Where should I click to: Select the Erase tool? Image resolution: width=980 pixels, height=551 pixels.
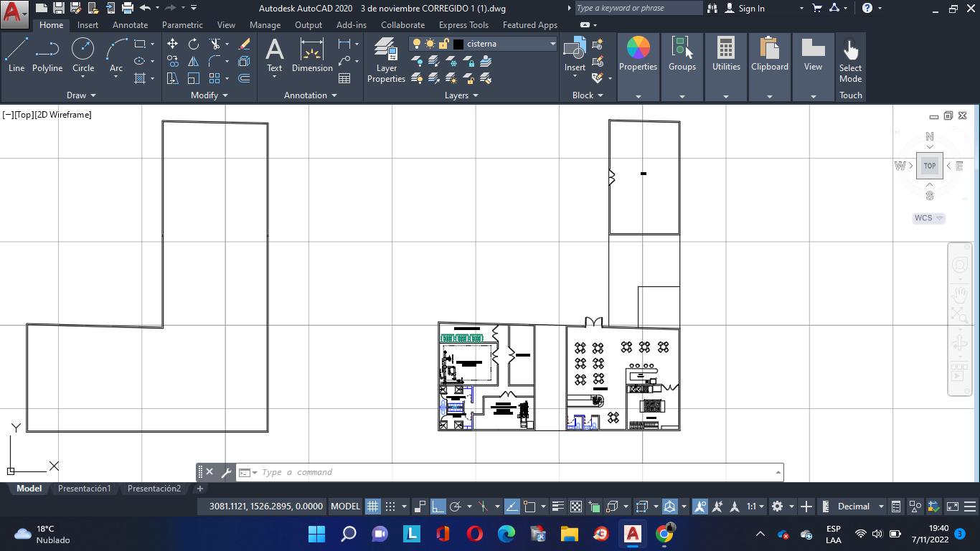click(244, 44)
